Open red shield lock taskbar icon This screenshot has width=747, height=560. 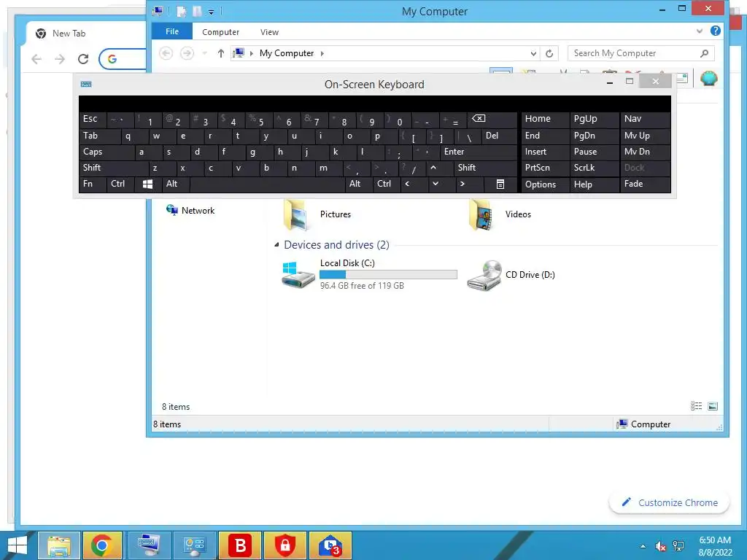pos(285,545)
